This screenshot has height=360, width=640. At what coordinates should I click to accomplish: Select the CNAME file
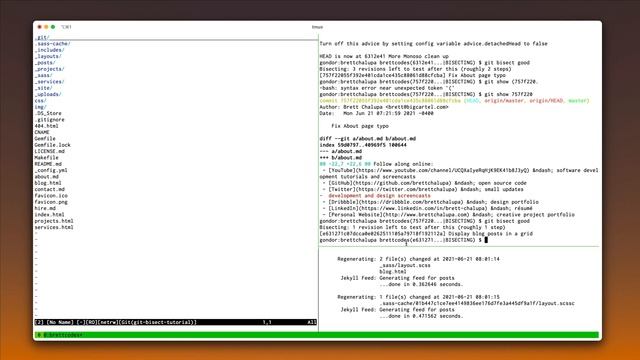pos(42,132)
